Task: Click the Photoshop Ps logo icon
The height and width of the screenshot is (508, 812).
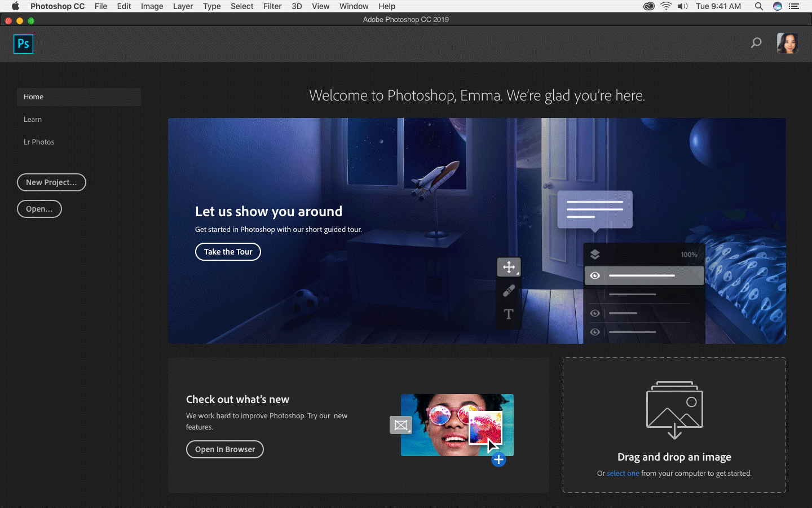Action: [23, 44]
